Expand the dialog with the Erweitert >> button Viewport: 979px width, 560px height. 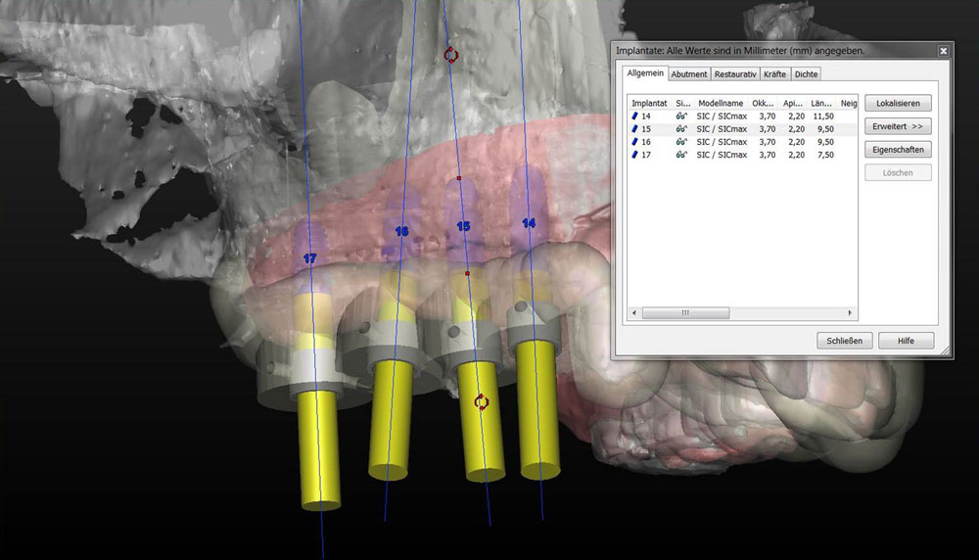[x=898, y=126]
